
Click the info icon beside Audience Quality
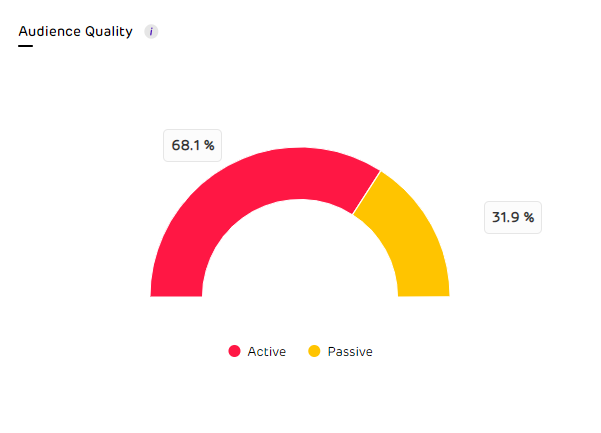click(152, 32)
